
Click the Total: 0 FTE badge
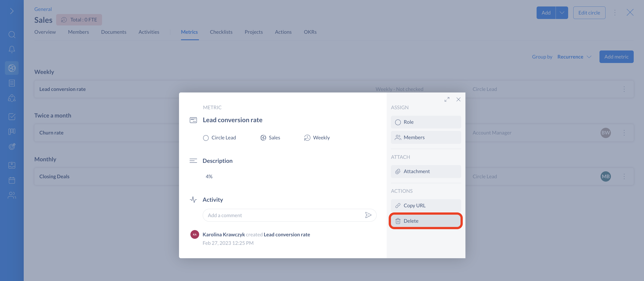point(79,20)
